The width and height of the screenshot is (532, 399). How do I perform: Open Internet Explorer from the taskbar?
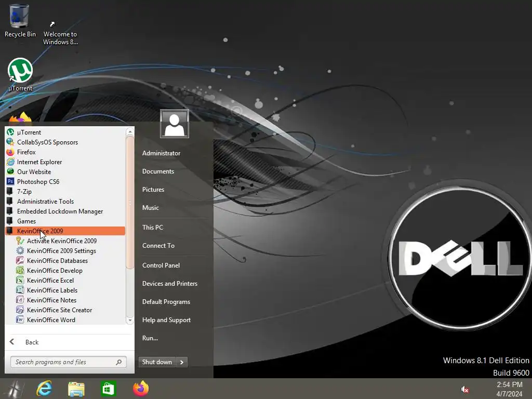pos(44,389)
